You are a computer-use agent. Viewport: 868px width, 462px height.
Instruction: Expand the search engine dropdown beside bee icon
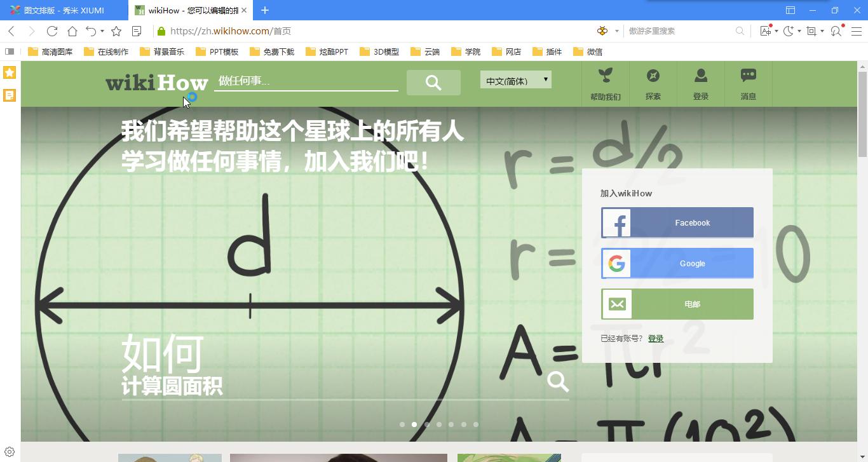tap(617, 31)
